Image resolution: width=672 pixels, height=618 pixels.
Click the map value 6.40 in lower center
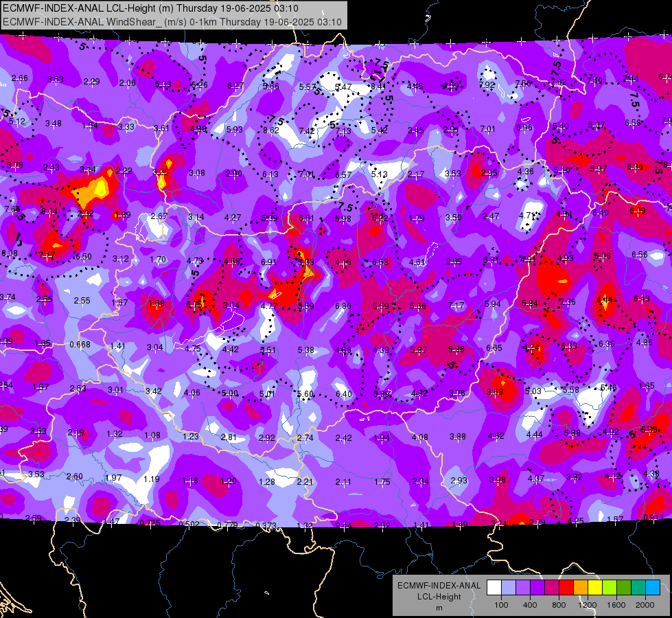(x=344, y=393)
